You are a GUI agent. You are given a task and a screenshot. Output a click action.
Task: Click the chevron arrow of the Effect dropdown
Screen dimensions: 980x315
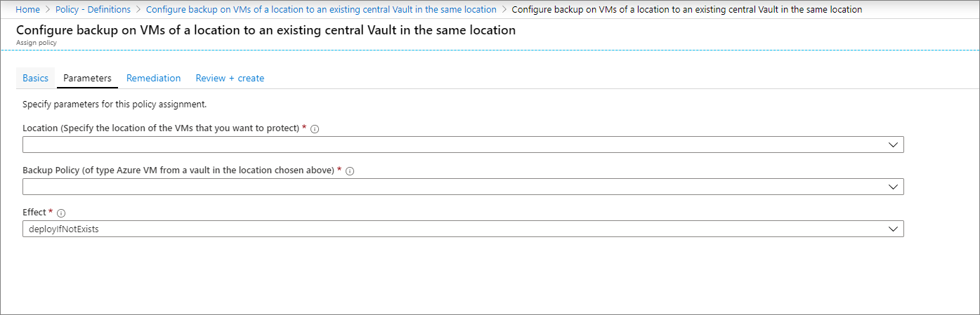[893, 229]
